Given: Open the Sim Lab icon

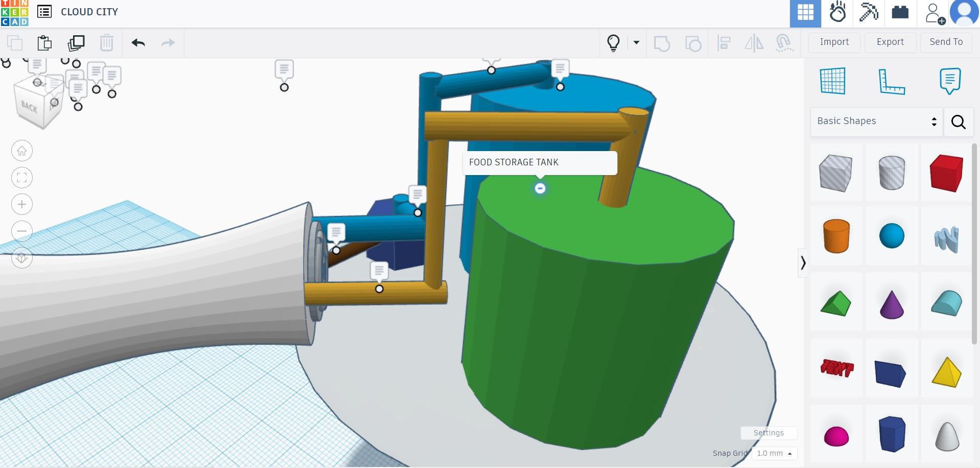Looking at the screenshot, I should pyautogui.click(x=838, y=12).
